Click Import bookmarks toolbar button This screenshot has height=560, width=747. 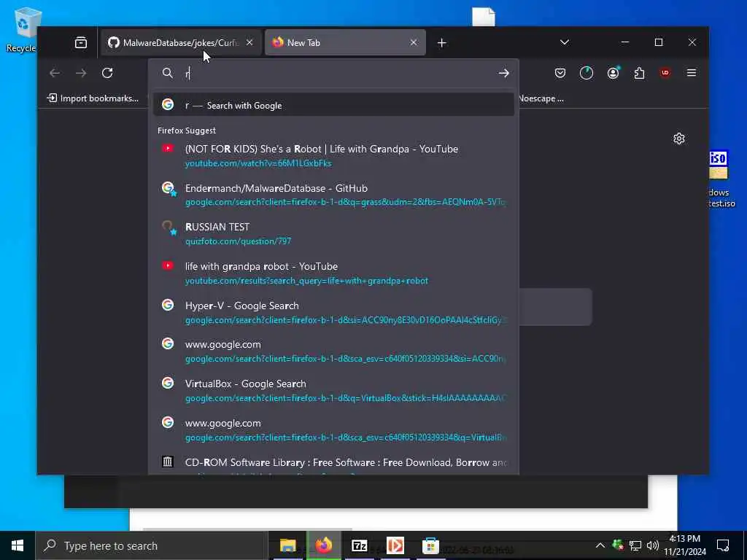click(93, 98)
